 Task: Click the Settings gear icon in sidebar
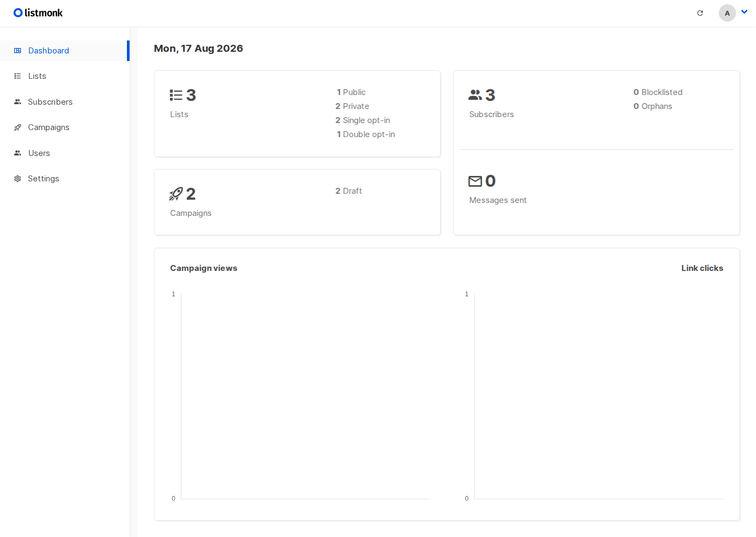pos(18,179)
